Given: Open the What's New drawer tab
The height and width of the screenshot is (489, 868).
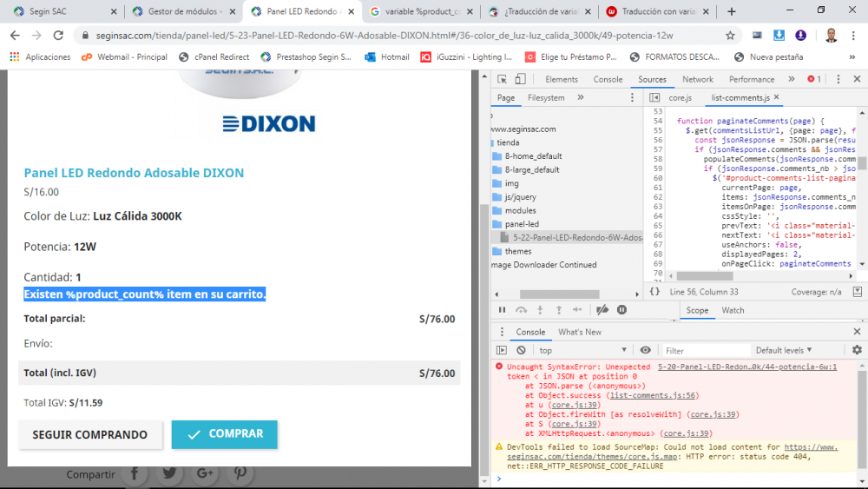Looking at the screenshot, I should coord(580,332).
